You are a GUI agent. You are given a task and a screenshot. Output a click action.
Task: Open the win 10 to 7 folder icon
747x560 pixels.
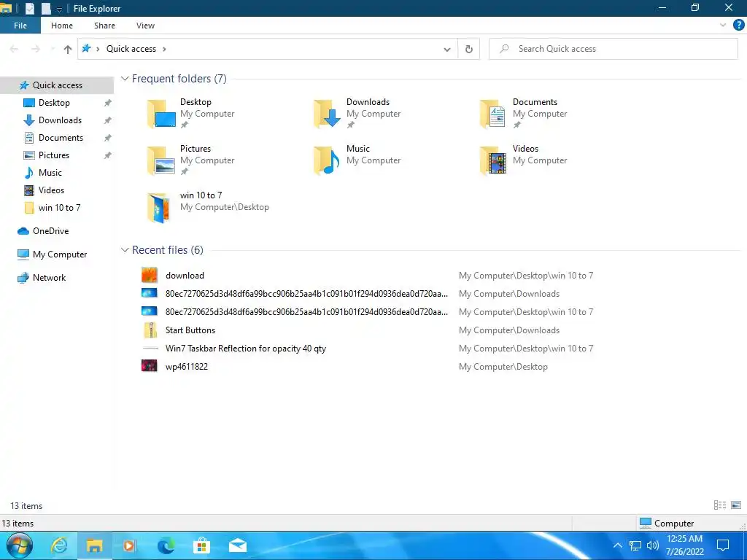[158, 208]
